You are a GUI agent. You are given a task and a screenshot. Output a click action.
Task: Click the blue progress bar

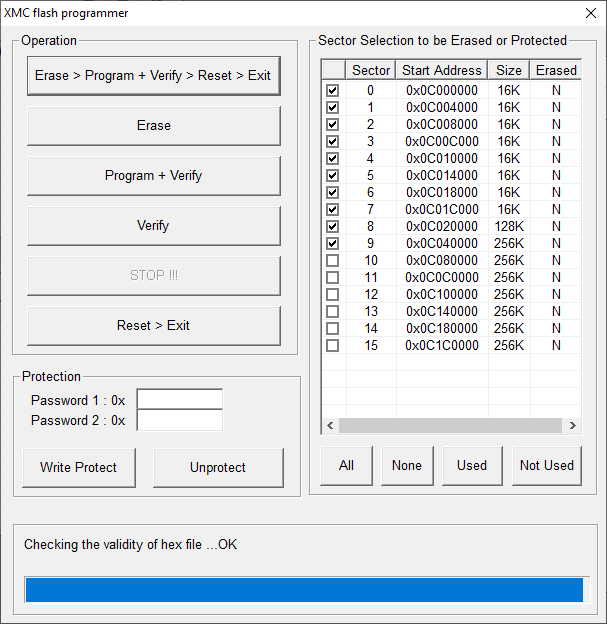pyautogui.click(x=304, y=590)
